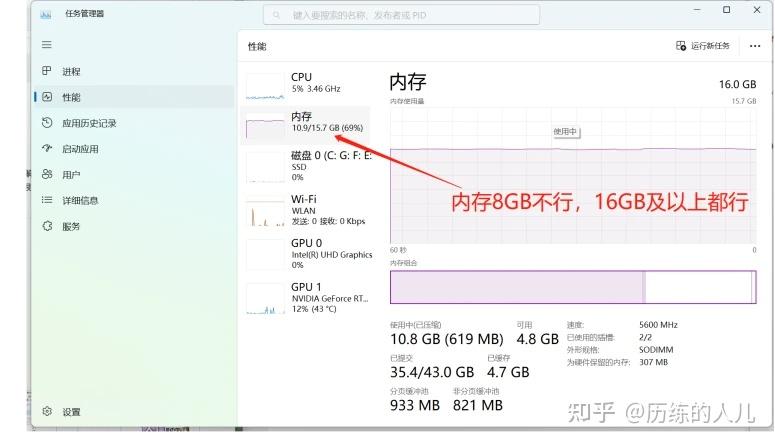This screenshot has height=444, width=775.
Task: Select the 性能 (Performance) sidebar icon
Action: (x=47, y=97)
